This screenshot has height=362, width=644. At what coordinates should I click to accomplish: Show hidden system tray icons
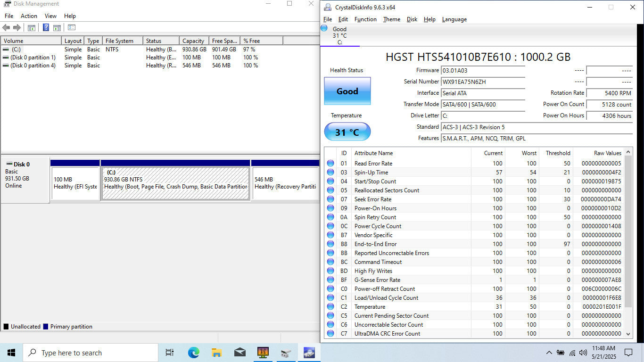[x=549, y=353]
